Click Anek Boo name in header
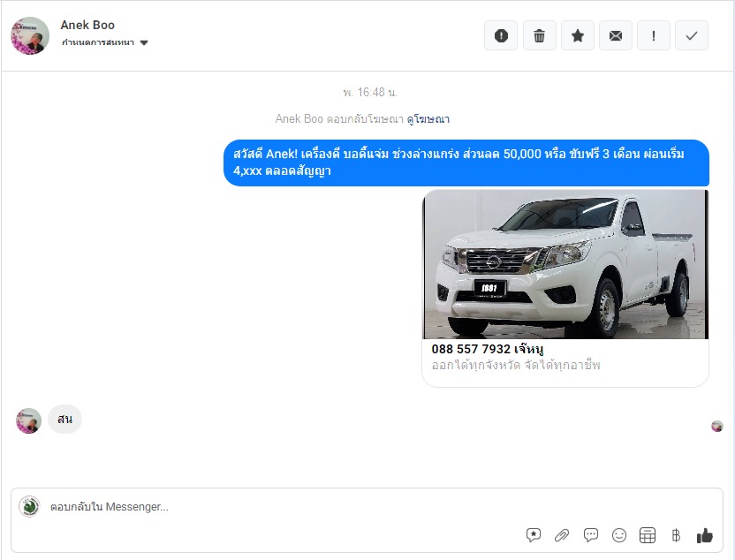Screen dimensions: 735x560 click(x=87, y=25)
